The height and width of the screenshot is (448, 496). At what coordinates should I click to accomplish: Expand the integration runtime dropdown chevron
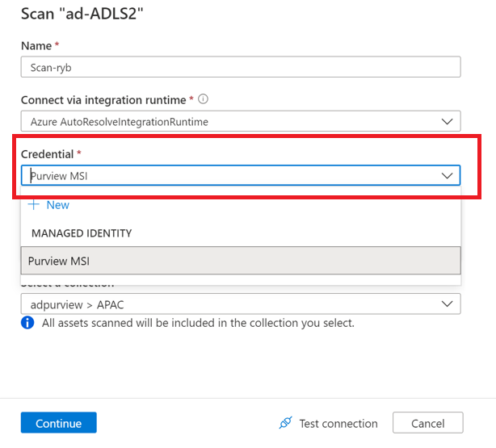click(x=447, y=122)
